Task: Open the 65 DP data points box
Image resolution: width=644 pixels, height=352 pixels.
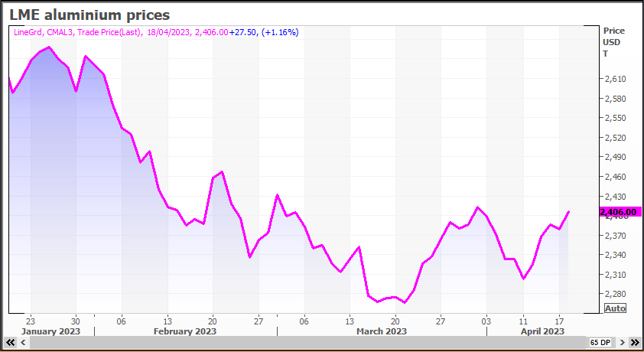Action: coord(599,342)
